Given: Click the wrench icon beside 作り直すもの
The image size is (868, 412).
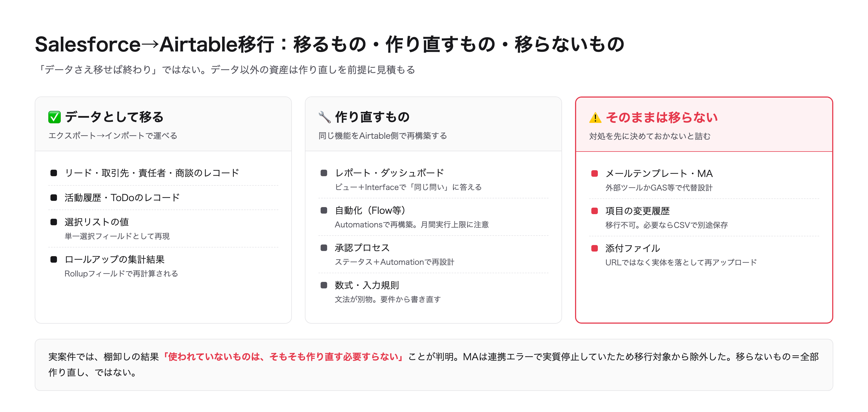Looking at the screenshot, I should click(x=324, y=117).
